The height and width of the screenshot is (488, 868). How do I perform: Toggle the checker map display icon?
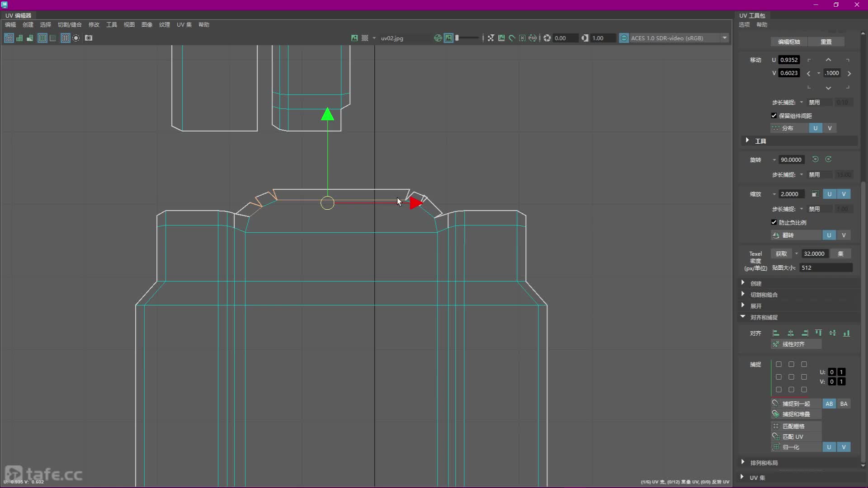click(x=365, y=38)
